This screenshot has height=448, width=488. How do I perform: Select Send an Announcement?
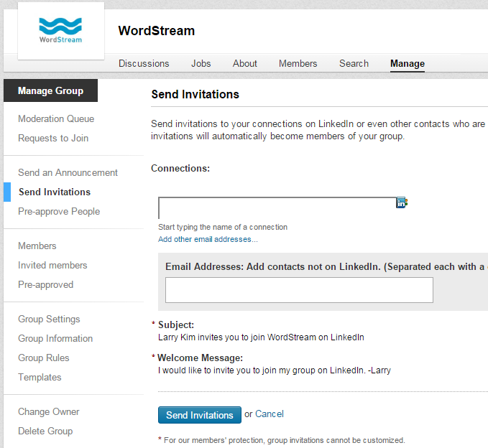tap(68, 172)
